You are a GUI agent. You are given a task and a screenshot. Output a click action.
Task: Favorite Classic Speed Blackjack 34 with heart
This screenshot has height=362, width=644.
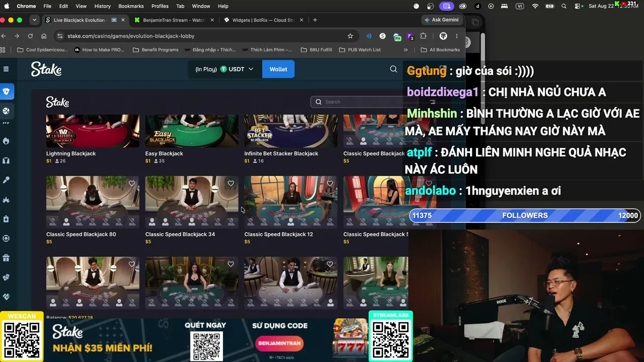click(x=231, y=184)
